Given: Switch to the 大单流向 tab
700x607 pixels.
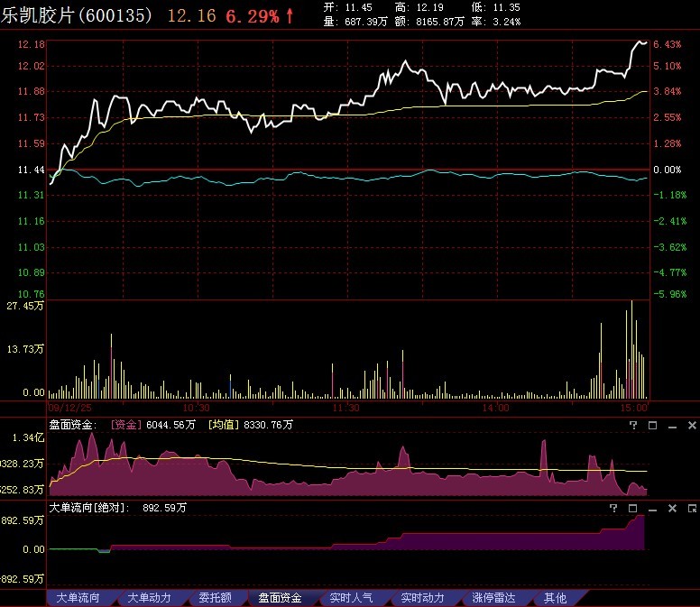Looking at the screenshot, I should tap(78, 598).
